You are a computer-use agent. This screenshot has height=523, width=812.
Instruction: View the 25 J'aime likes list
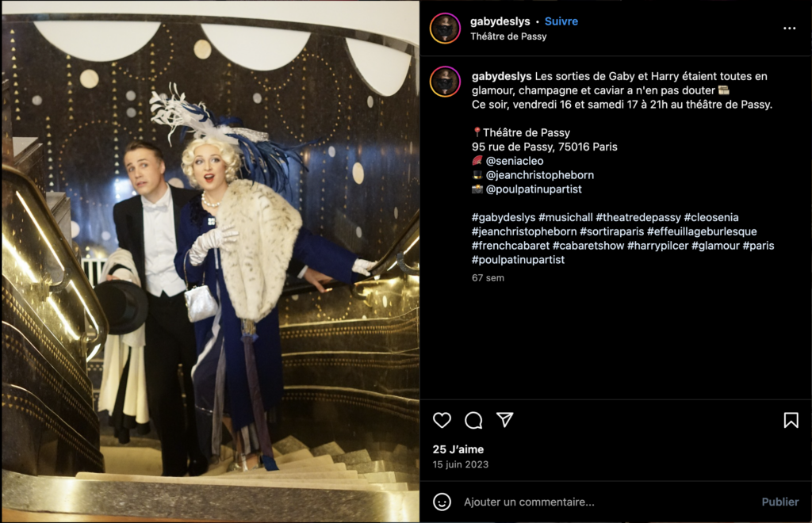pyautogui.click(x=458, y=449)
